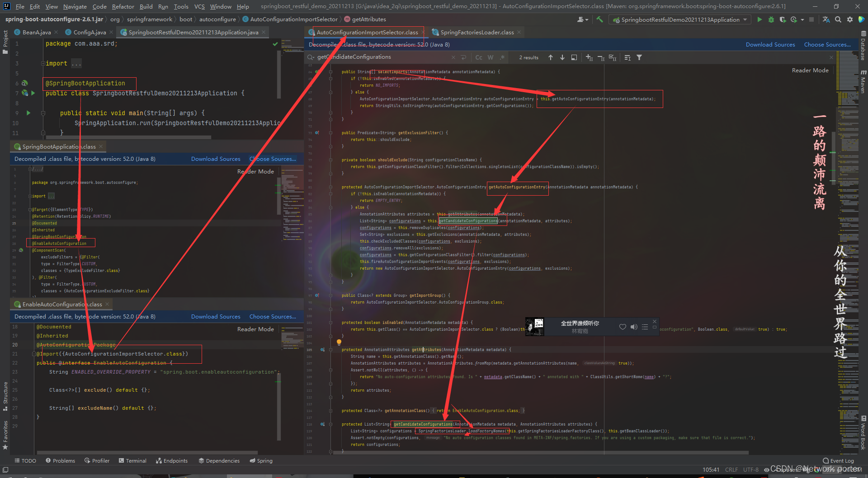Switch to BeanA.java tab

[x=36, y=32]
